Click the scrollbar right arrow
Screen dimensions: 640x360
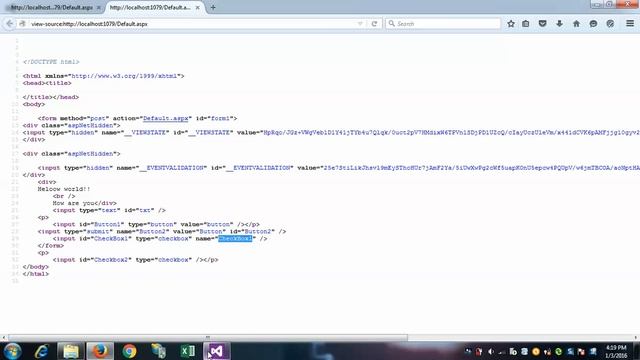tap(636, 338)
